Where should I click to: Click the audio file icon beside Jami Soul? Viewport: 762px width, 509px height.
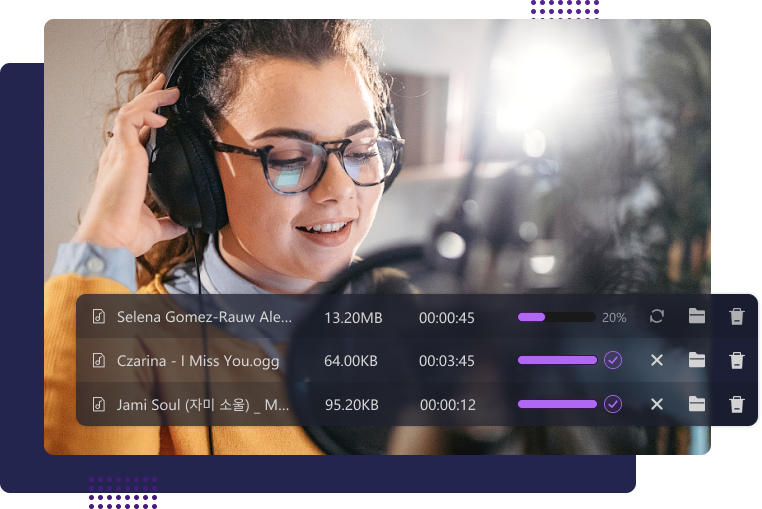click(99, 404)
